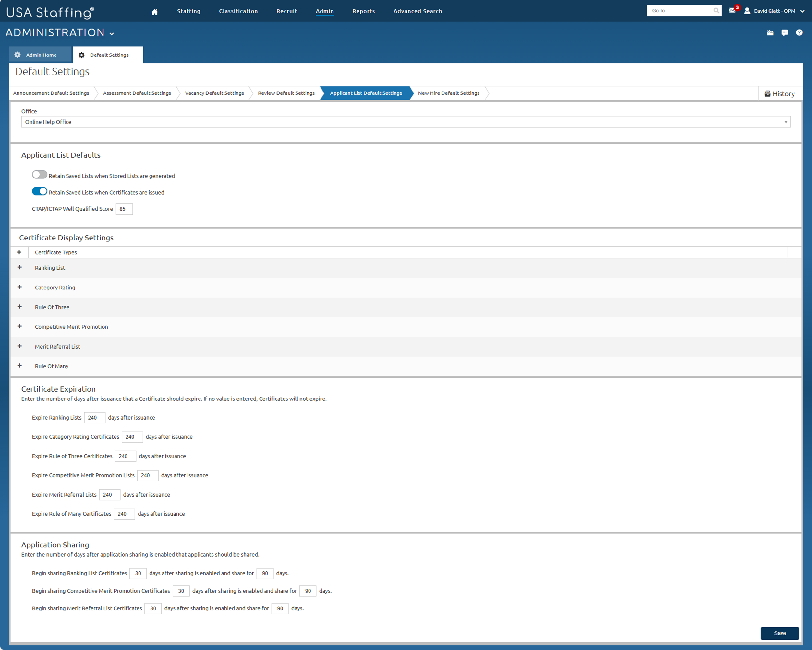The height and width of the screenshot is (650, 812).
Task: Click the USA Staffing logo
Action: pyautogui.click(x=50, y=12)
